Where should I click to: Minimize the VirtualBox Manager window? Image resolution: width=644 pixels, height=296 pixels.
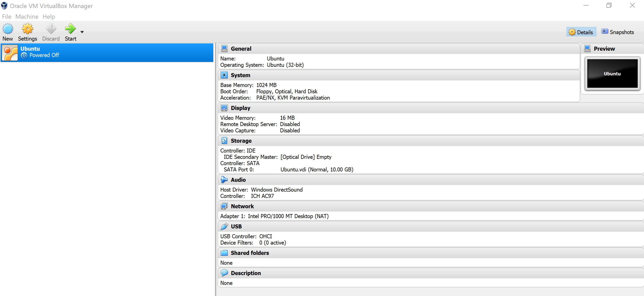point(586,5)
